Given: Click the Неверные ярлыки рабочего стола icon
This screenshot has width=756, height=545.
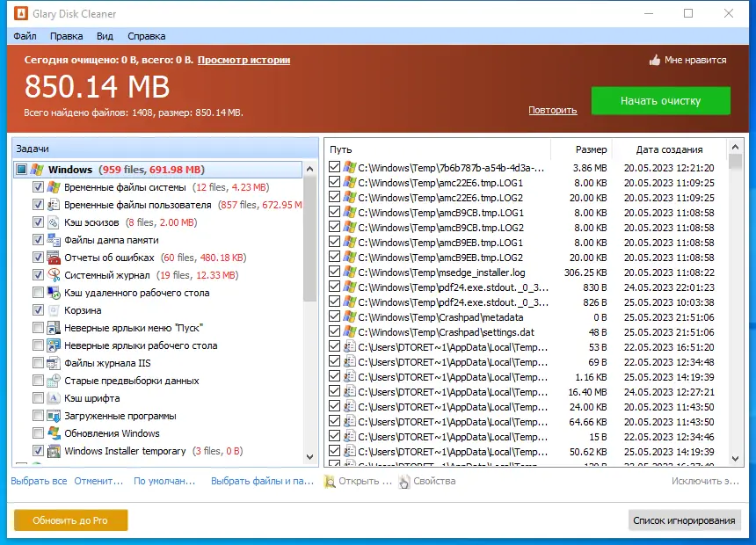Looking at the screenshot, I should click(54, 345).
